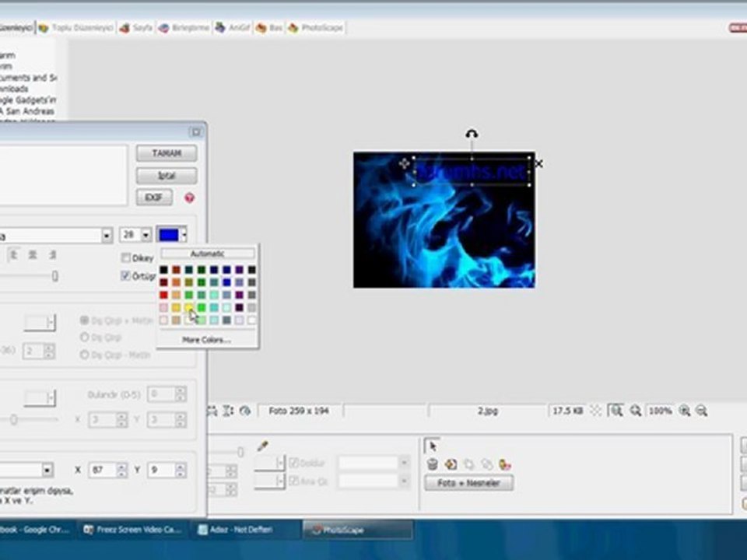Open the blue text color picker button
Image resolution: width=747 pixels, height=560 pixels.
pos(172,235)
